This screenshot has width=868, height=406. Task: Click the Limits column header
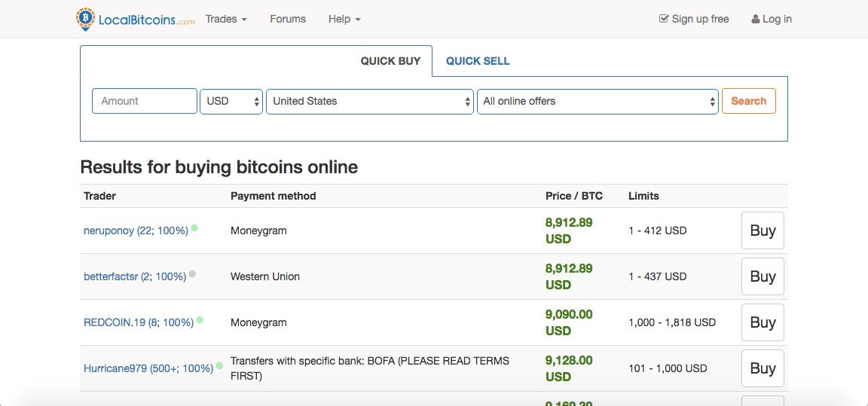coord(643,196)
